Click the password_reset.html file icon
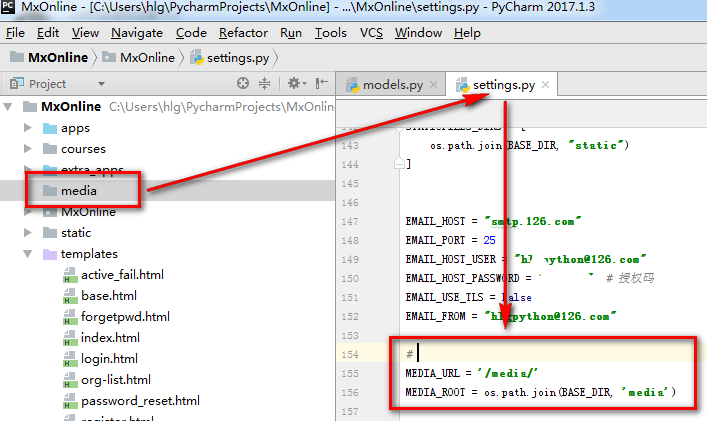Image resolution: width=707 pixels, height=421 pixels. click(x=70, y=401)
